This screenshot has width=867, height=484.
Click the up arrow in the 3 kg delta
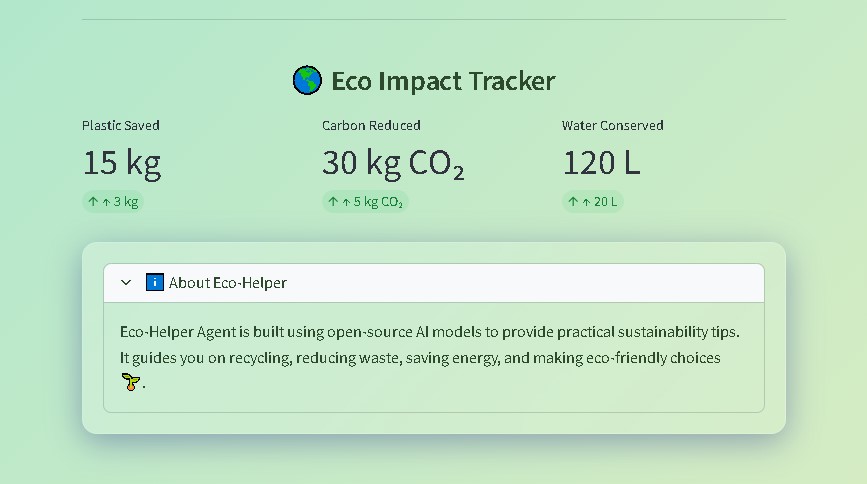(93, 201)
